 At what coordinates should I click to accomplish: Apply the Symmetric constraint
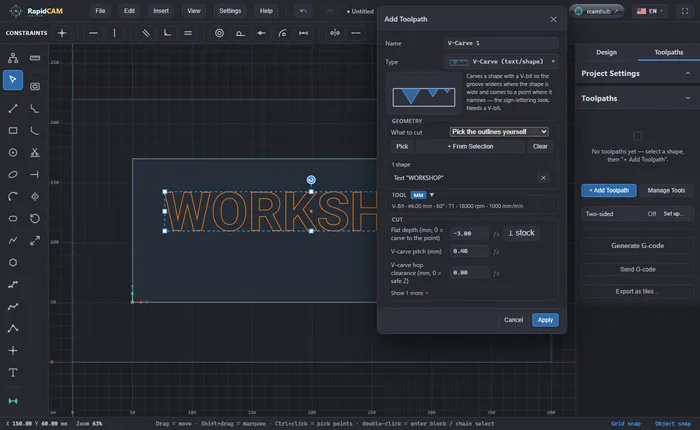coord(335,33)
